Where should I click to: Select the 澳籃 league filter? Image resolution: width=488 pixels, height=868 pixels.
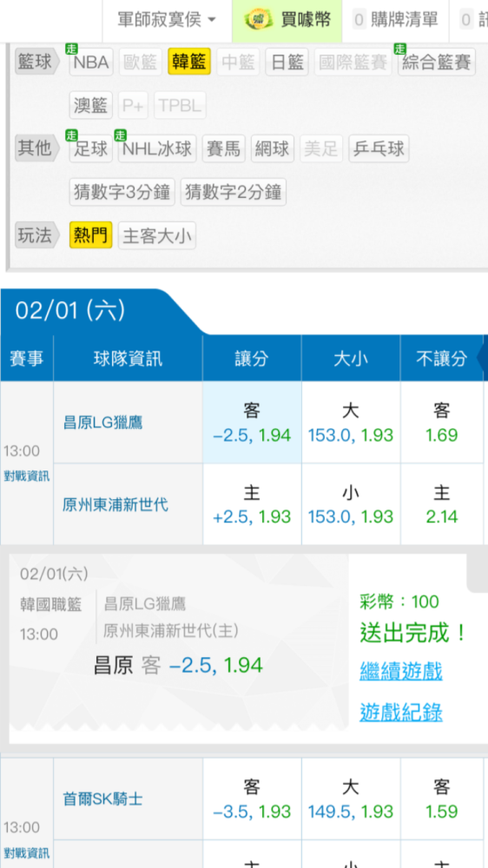[91, 105]
